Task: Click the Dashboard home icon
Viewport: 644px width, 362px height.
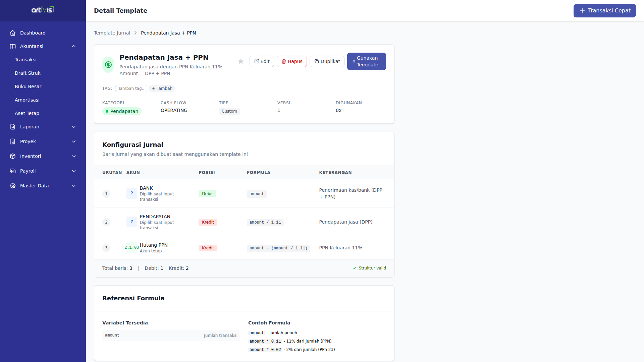Action: (13, 33)
